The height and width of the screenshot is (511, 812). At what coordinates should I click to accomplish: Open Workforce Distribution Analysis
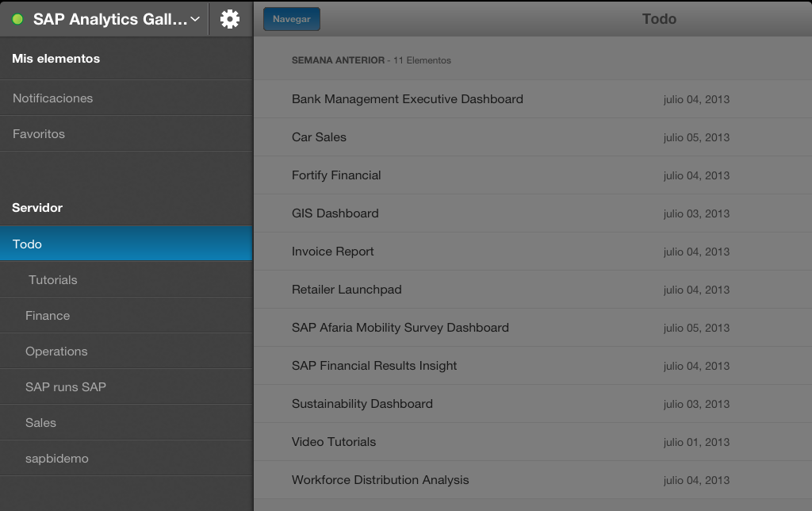(x=380, y=480)
